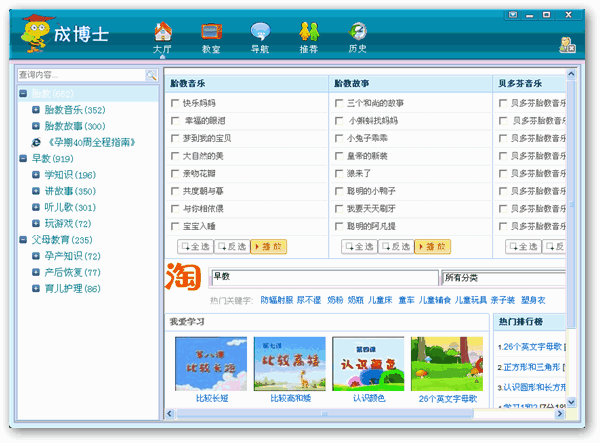Open the 儿童玩具 keyword link
The width and height of the screenshot is (600, 443).
471,300
